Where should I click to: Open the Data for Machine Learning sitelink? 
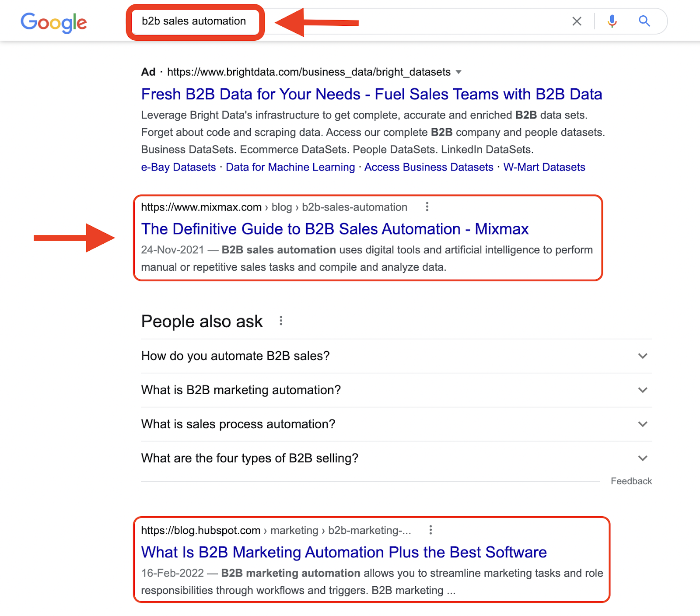(290, 167)
